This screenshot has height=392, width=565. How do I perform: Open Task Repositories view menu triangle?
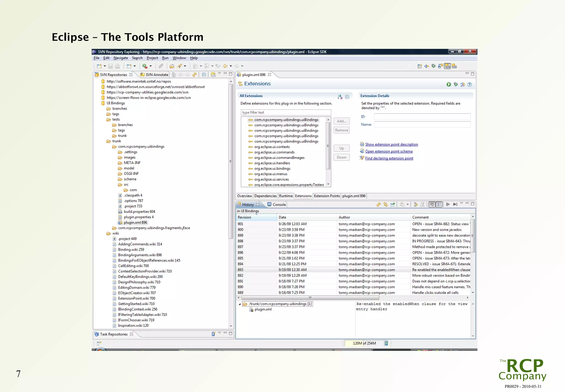(x=219, y=333)
